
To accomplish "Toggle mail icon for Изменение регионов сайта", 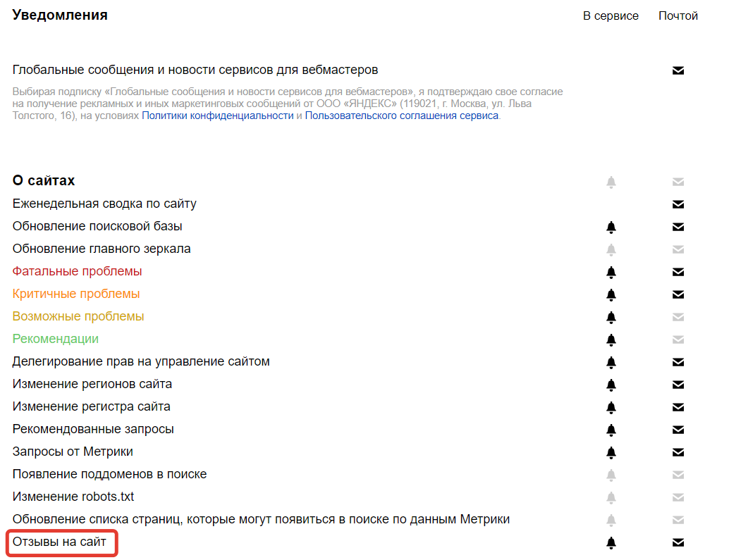I will (678, 385).
